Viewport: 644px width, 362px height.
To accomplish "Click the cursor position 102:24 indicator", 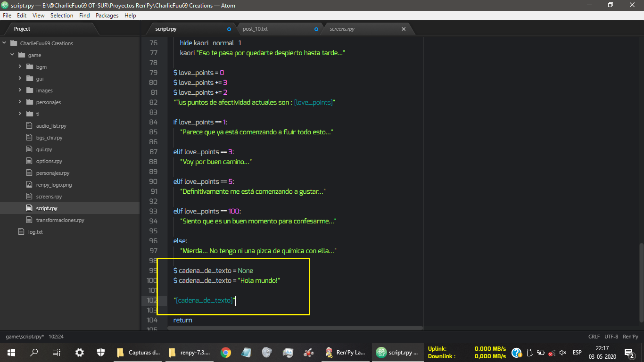I will (56, 337).
